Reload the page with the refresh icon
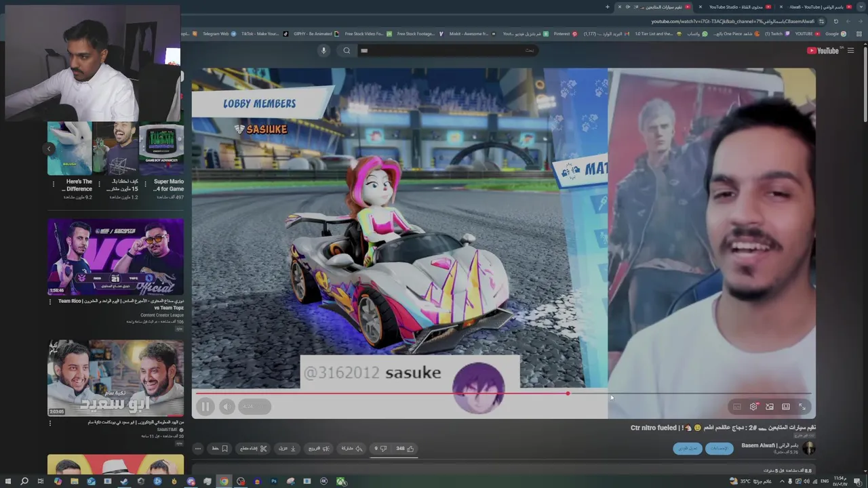868x488 pixels. click(x=835, y=21)
